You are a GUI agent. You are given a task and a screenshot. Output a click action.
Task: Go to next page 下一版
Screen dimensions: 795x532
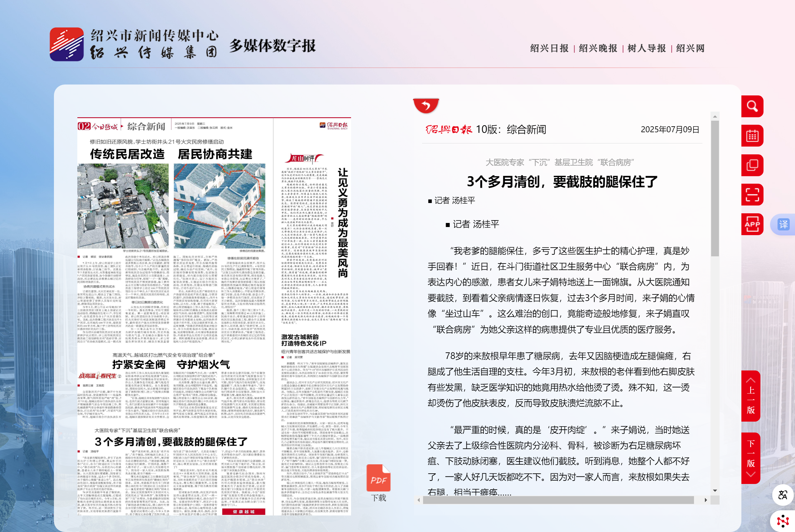click(750, 458)
